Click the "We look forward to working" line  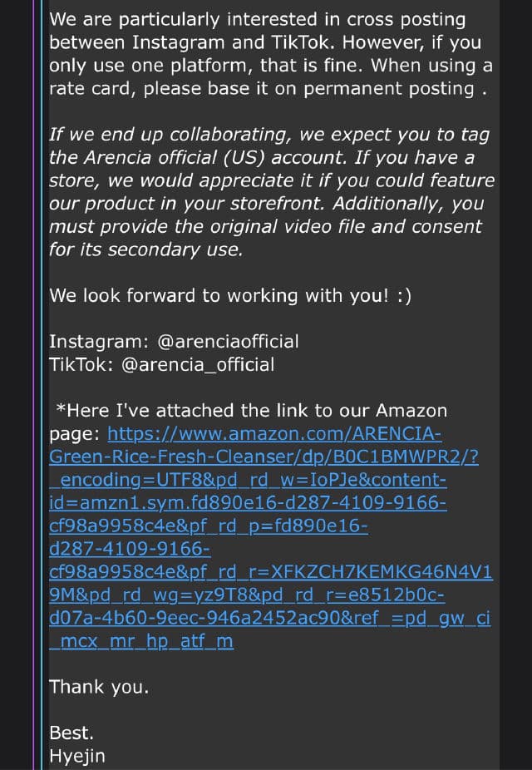(x=230, y=295)
